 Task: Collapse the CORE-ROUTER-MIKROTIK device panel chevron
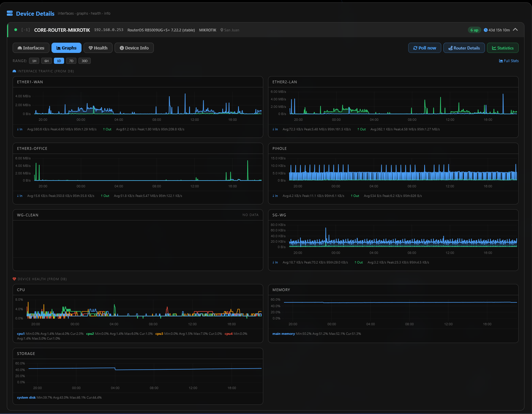(x=515, y=30)
